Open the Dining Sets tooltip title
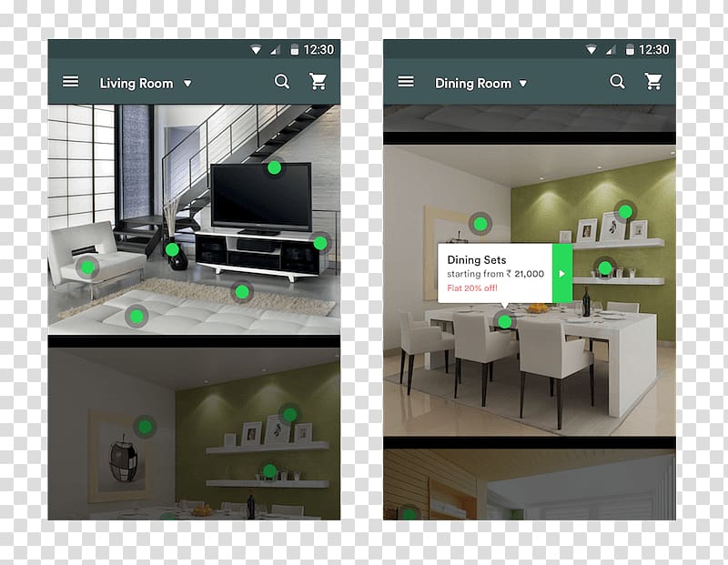This screenshot has height=565, width=728. point(476,259)
